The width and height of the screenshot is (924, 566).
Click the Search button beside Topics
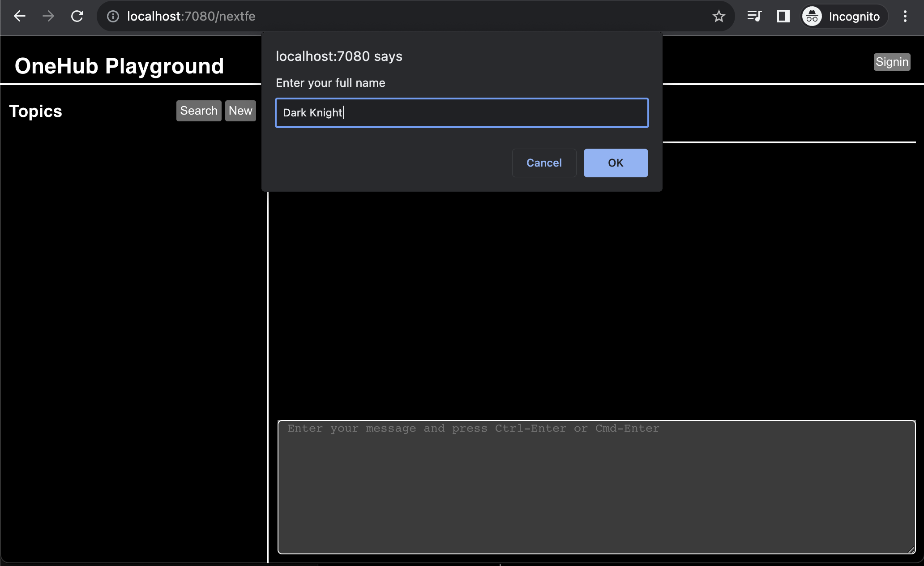coord(199,111)
